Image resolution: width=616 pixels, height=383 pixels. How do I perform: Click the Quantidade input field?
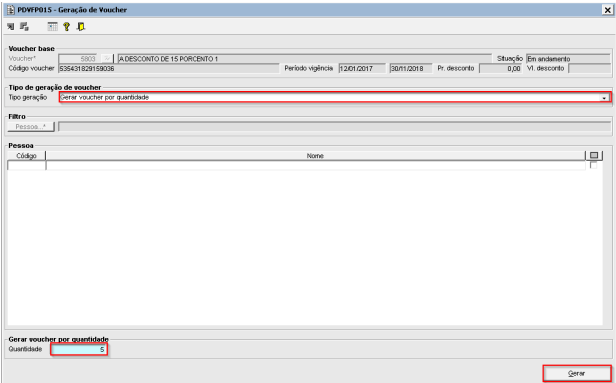79,349
